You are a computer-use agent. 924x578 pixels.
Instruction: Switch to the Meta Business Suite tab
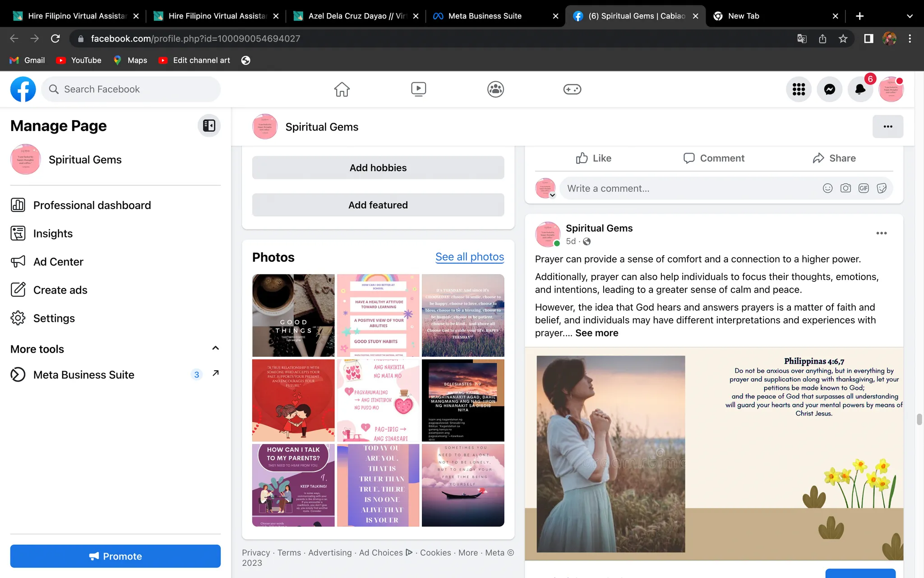[x=485, y=16]
